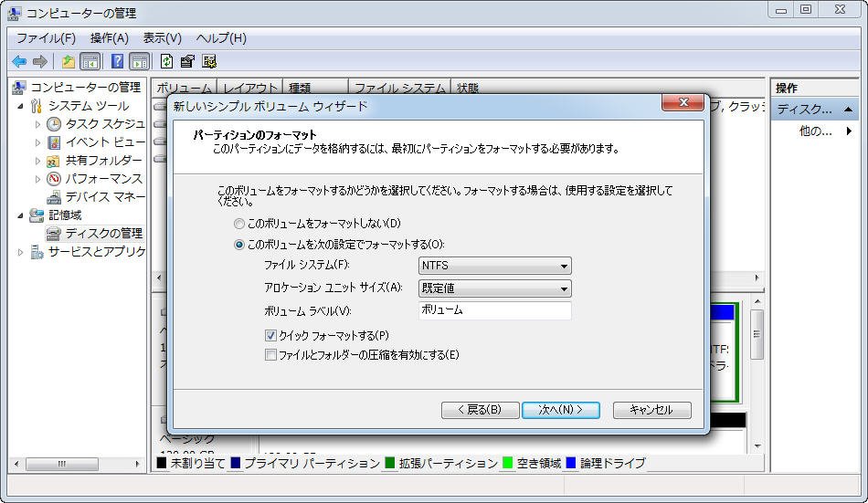The height and width of the screenshot is (503, 868).
Task: Click the ファイル システム column header
Action: (399, 88)
